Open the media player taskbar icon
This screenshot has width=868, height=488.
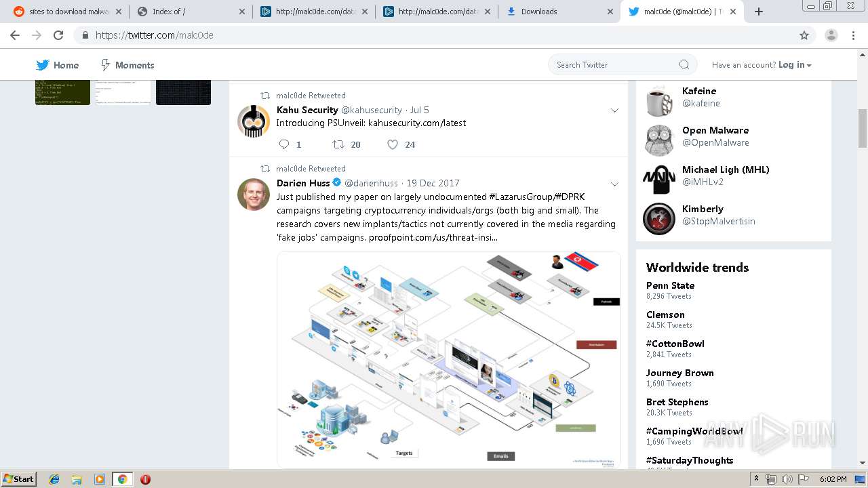click(100, 479)
